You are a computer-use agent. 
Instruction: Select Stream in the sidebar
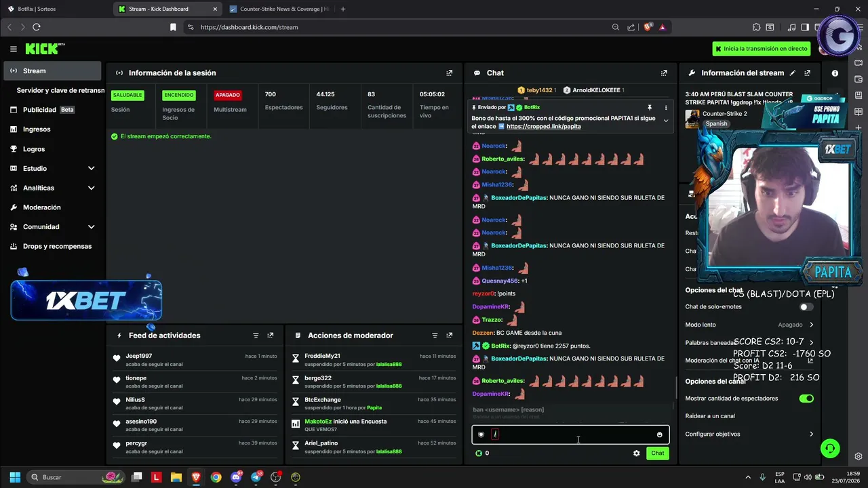(x=53, y=70)
